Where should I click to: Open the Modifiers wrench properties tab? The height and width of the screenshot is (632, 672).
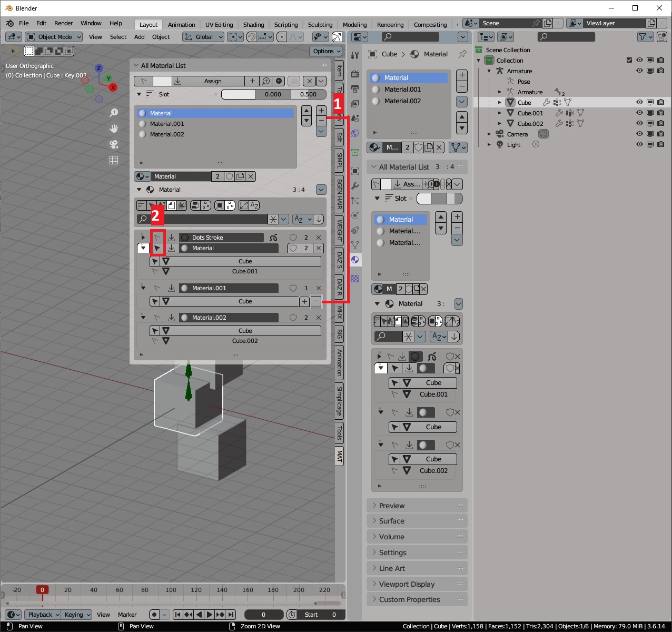point(355,186)
